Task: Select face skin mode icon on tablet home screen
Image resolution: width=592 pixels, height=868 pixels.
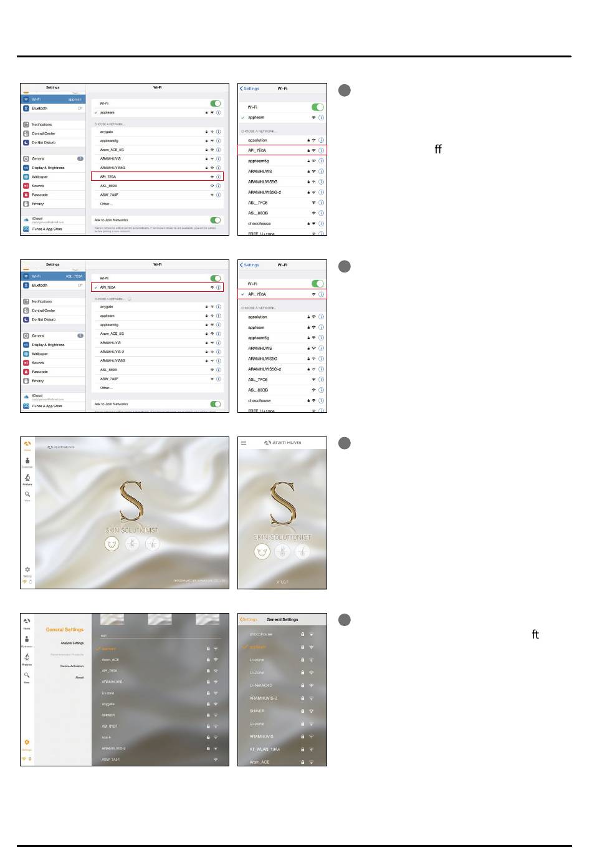Action: 112,544
